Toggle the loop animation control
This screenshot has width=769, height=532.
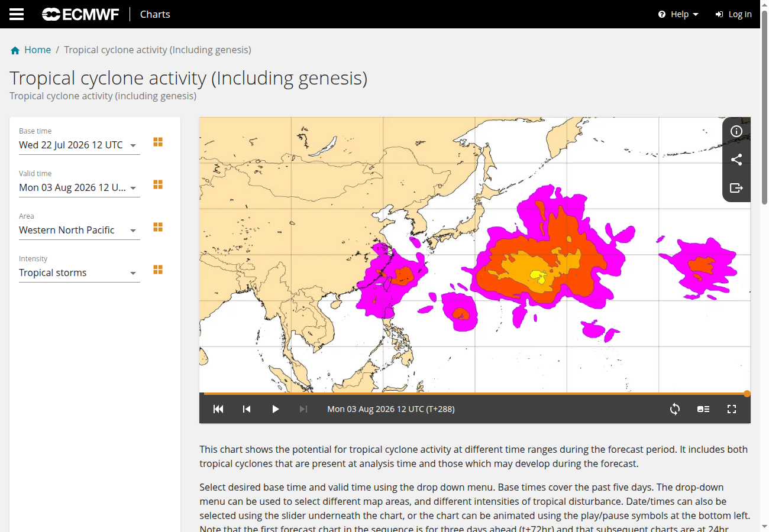(x=675, y=409)
